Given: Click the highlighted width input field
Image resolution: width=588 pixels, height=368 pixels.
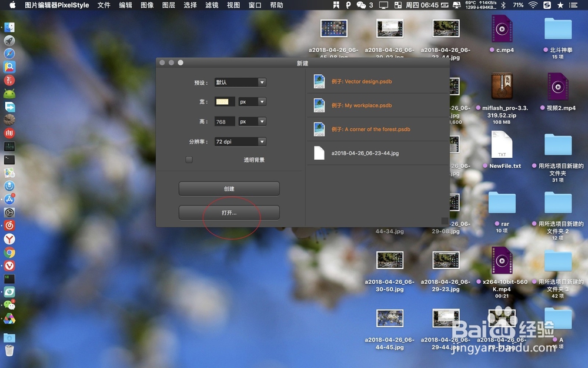Looking at the screenshot, I should (224, 101).
